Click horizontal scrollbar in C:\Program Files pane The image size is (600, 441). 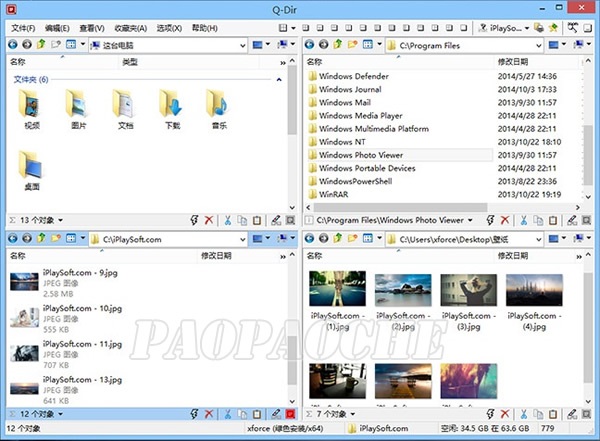coord(400,207)
